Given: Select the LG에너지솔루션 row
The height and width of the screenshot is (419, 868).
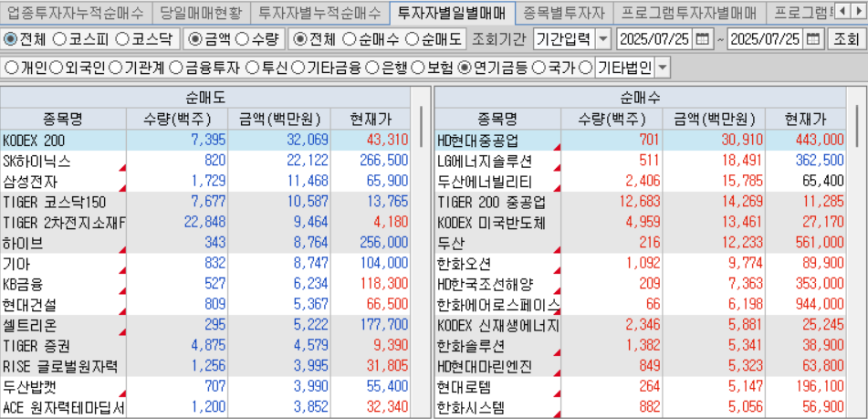Looking at the screenshot, I should pyautogui.click(x=641, y=161).
